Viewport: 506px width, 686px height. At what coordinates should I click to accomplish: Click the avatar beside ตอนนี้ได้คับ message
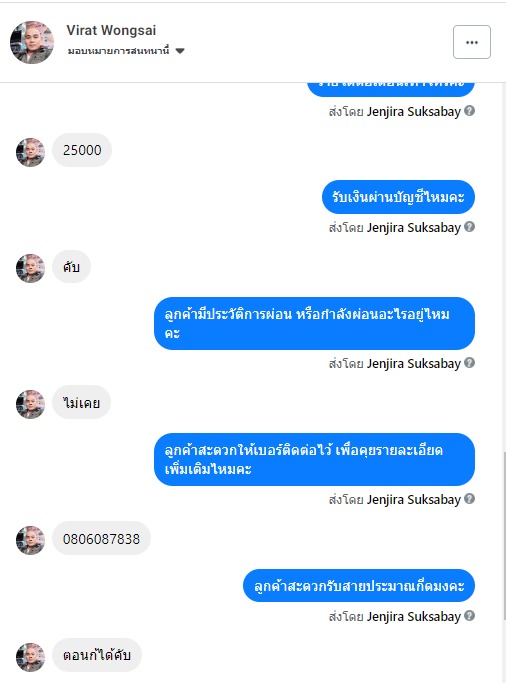click(x=30, y=657)
